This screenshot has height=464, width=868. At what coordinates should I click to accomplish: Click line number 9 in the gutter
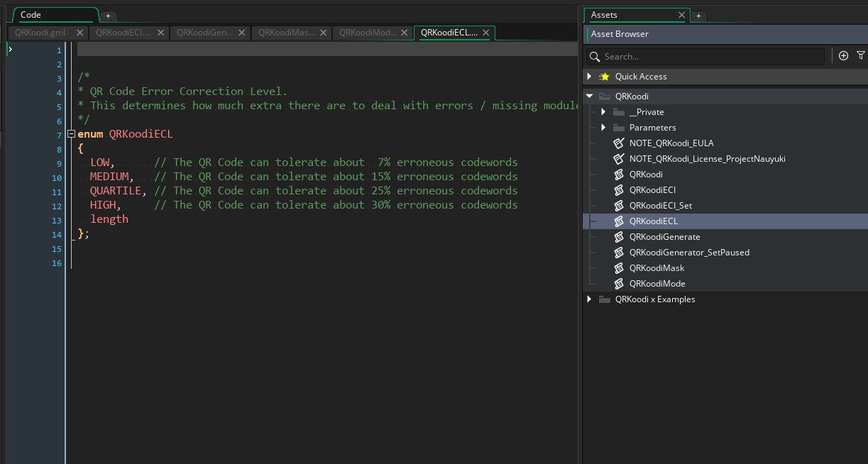pyautogui.click(x=60, y=163)
